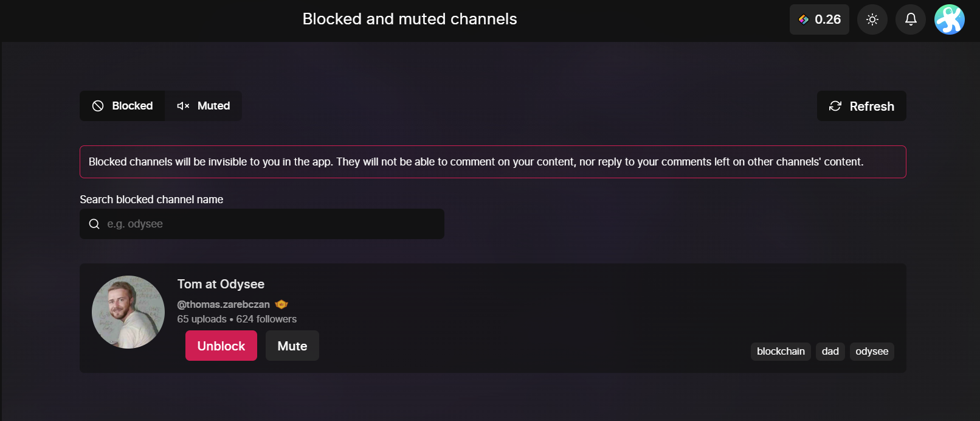This screenshot has width=980, height=421.
Task: Click the Refresh button
Action: [861, 106]
